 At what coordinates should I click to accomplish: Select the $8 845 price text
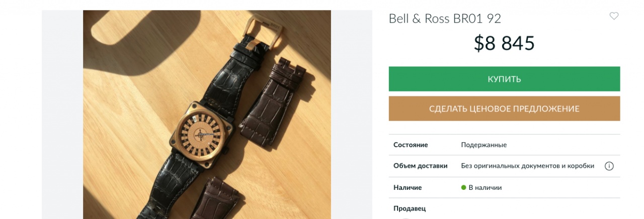[504, 44]
